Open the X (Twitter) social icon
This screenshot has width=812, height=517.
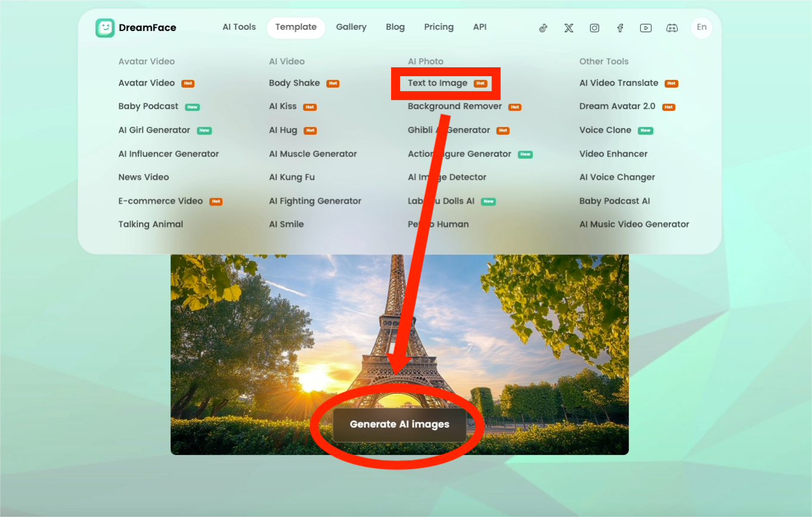pos(569,28)
